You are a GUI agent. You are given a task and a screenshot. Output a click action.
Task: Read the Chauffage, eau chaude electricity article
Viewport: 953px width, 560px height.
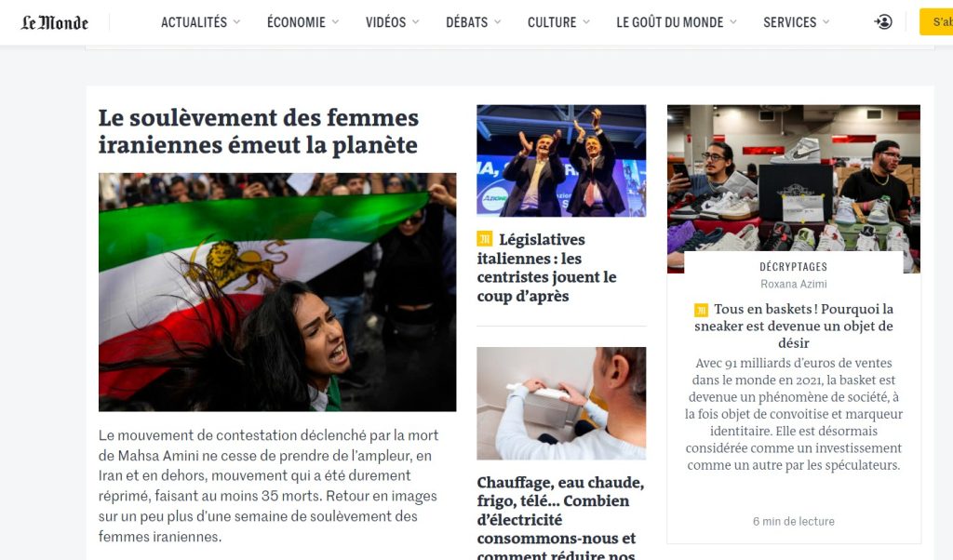click(560, 516)
